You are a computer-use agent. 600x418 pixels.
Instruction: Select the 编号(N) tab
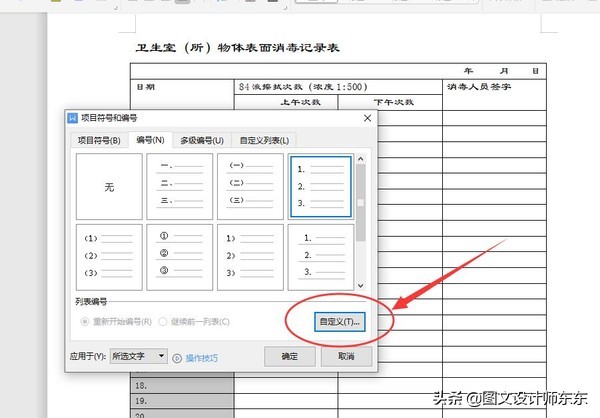tap(150, 140)
